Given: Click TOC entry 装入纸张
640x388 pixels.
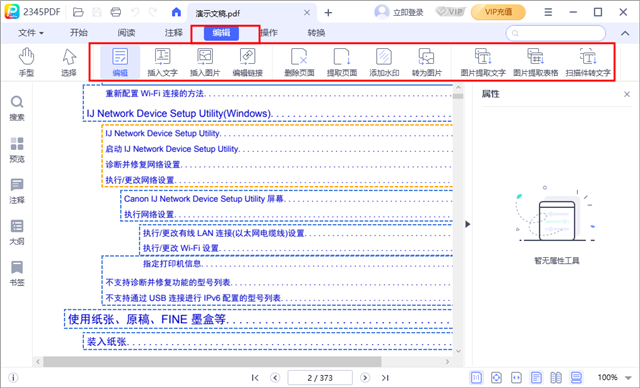Looking at the screenshot, I should (107, 342).
